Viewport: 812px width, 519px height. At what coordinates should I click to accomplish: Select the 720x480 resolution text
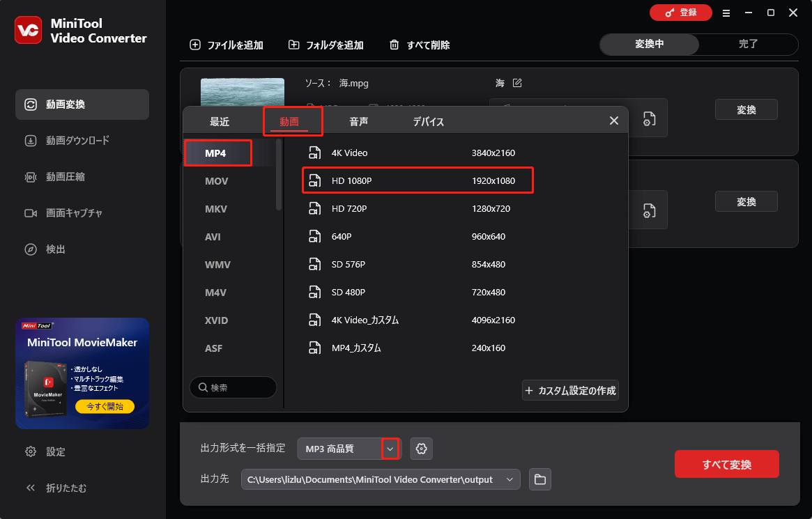coord(489,293)
